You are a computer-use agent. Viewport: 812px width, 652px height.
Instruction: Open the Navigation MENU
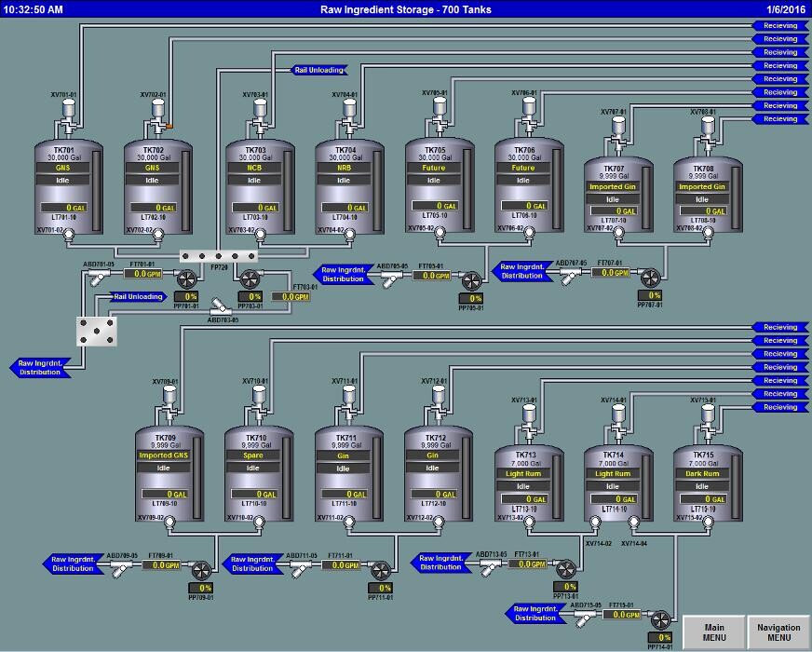778,633
